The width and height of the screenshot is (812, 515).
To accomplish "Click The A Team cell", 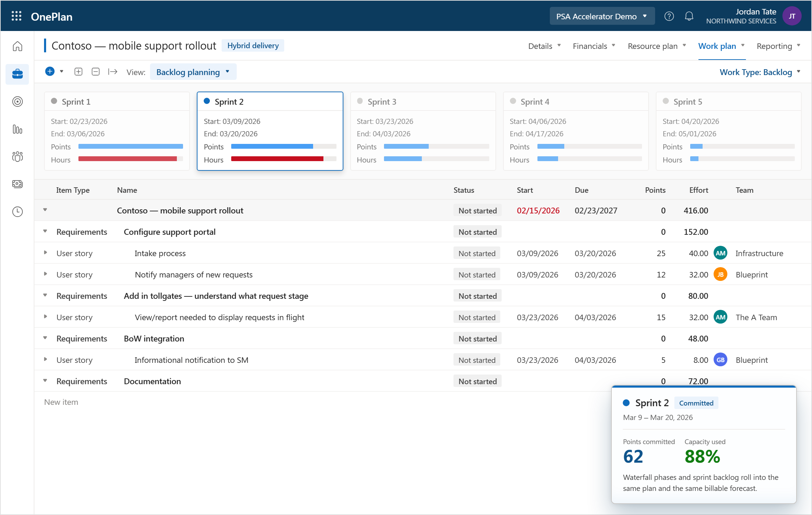I will click(756, 317).
